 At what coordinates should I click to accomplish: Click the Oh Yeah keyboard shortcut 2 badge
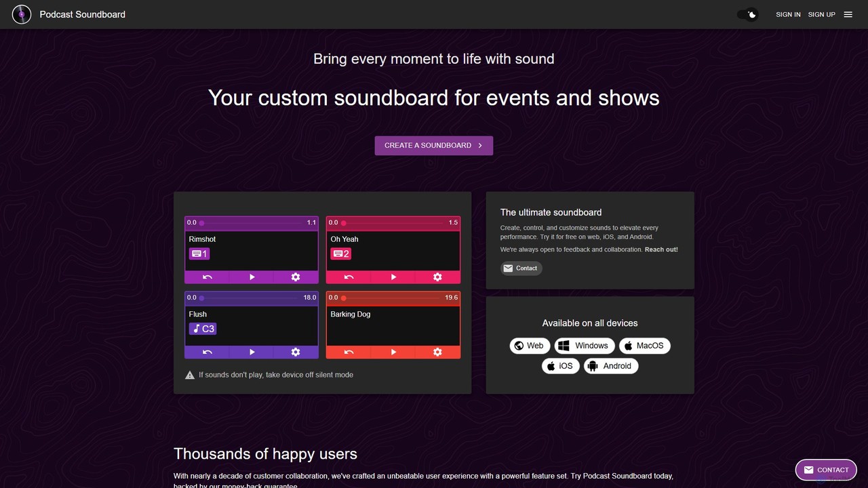point(341,253)
